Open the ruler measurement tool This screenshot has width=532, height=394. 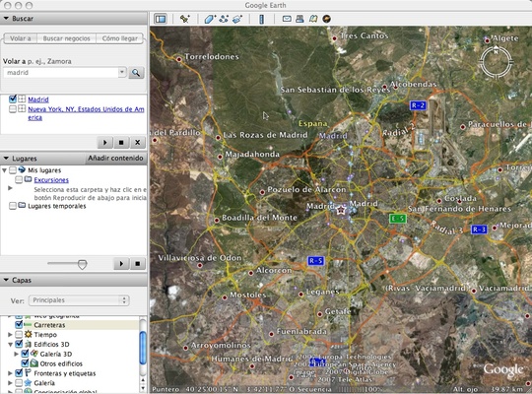[x=261, y=19]
